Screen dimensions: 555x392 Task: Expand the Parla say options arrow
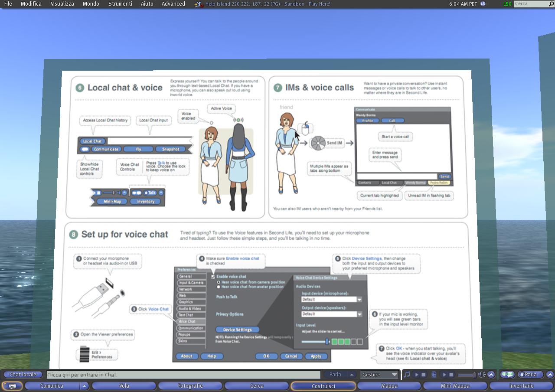352,375
